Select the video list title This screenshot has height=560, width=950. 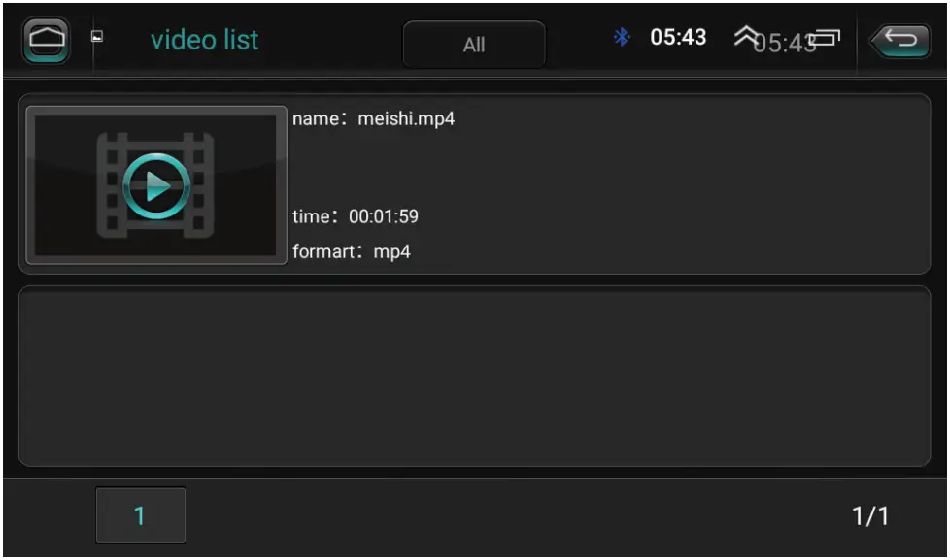[x=205, y=40]
